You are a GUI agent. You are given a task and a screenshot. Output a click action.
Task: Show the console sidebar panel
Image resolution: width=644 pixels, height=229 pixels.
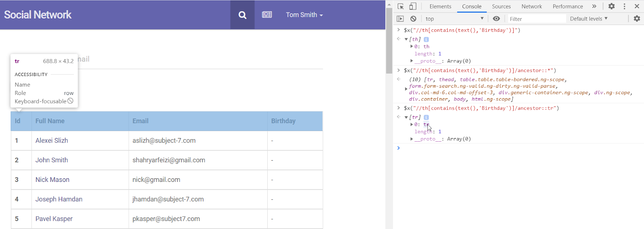tap(400, 19)
